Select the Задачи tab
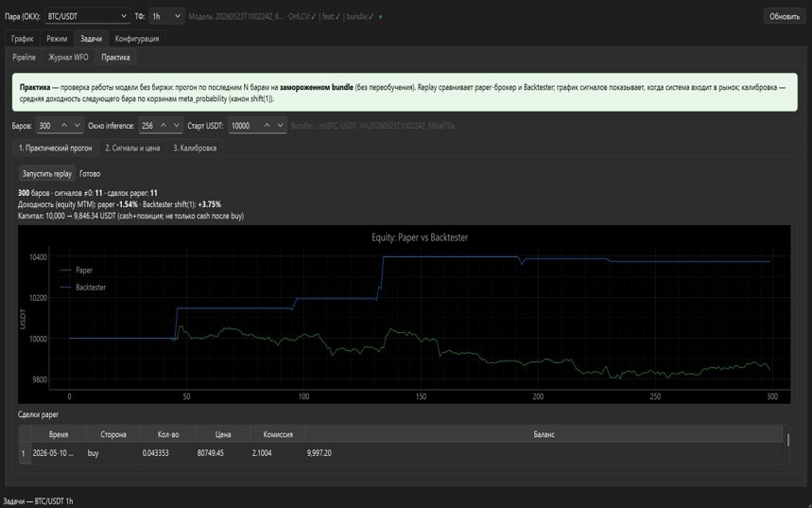 click(91, 39)
